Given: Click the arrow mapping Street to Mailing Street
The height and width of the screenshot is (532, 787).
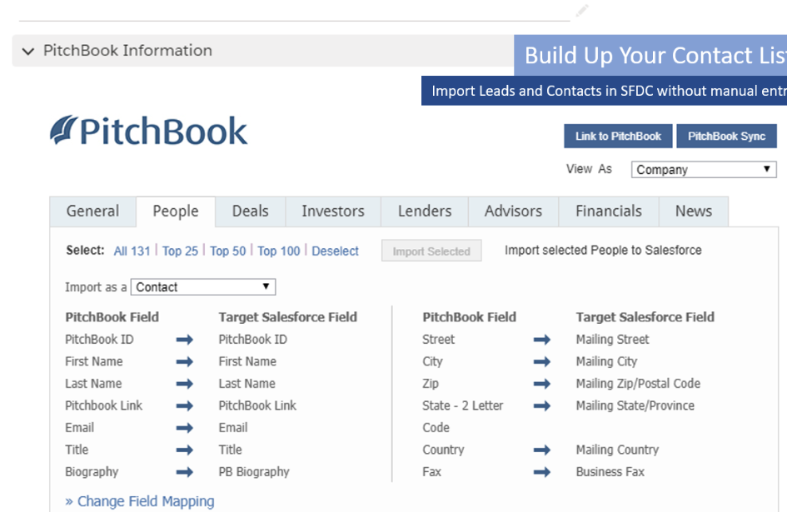Looking at the screenshot, I should tap(541, 339).
